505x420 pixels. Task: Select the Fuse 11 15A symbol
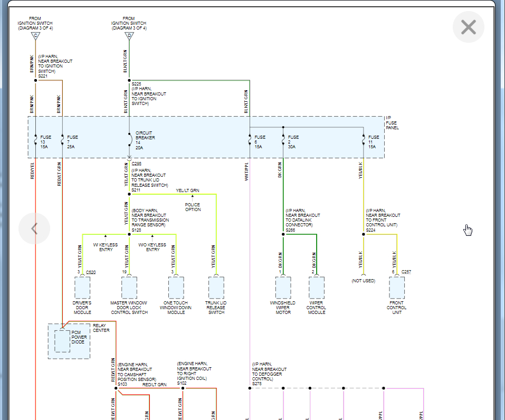coord(364,141)
